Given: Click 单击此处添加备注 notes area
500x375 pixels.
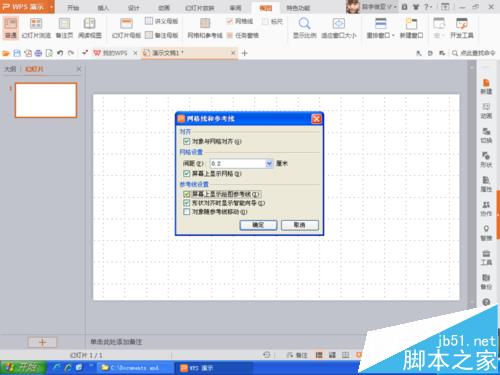Looking at the screenshot, I should pyautogui.click(x=116, y=342).
